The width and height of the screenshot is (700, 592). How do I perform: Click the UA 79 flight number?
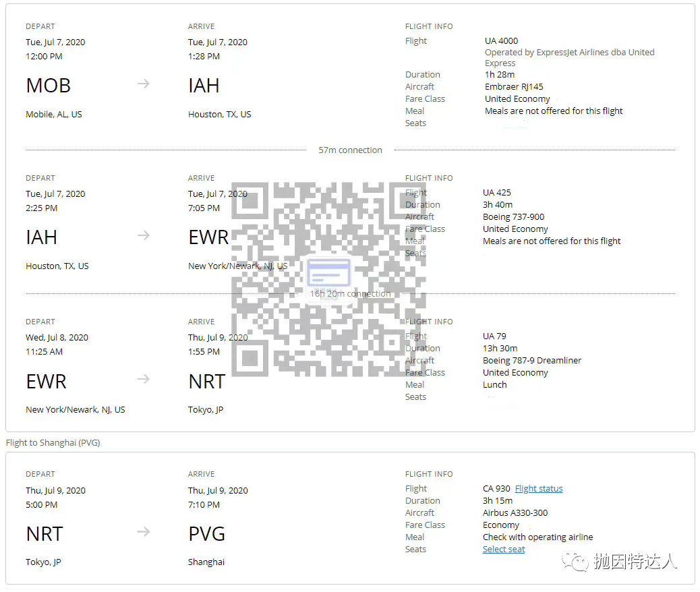(x=494, y=336)
